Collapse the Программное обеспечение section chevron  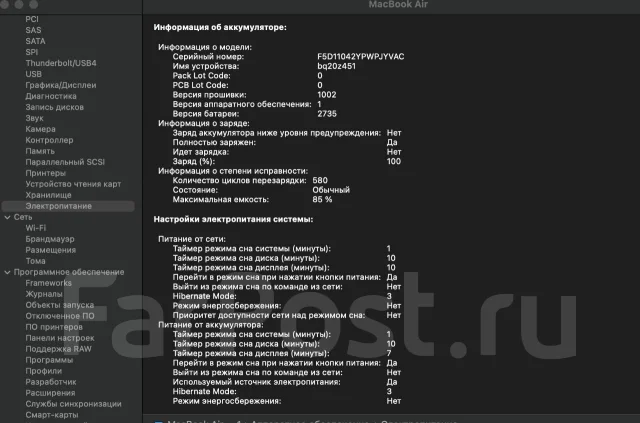pyautogui.click(x=7, y=272)
